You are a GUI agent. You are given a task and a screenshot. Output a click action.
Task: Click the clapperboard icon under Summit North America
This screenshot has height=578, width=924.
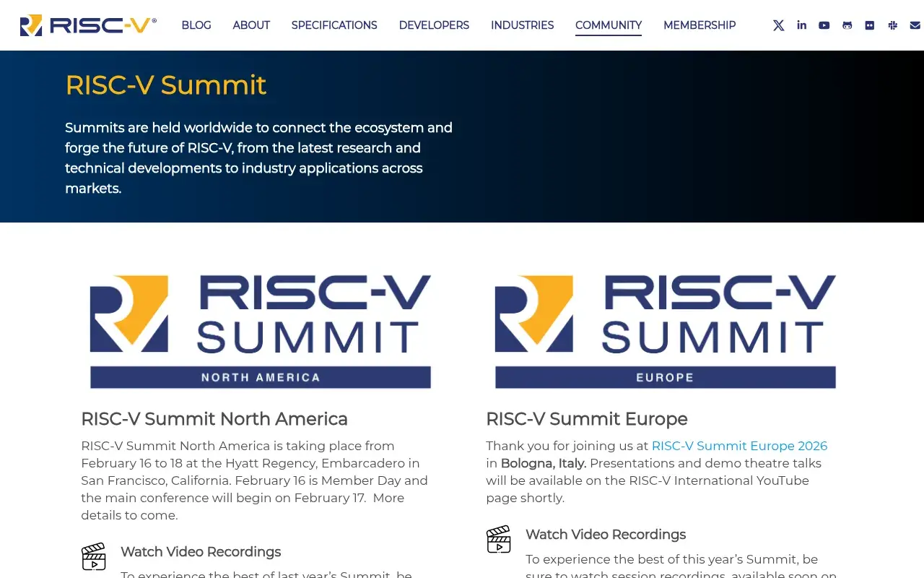click(94, 556)
